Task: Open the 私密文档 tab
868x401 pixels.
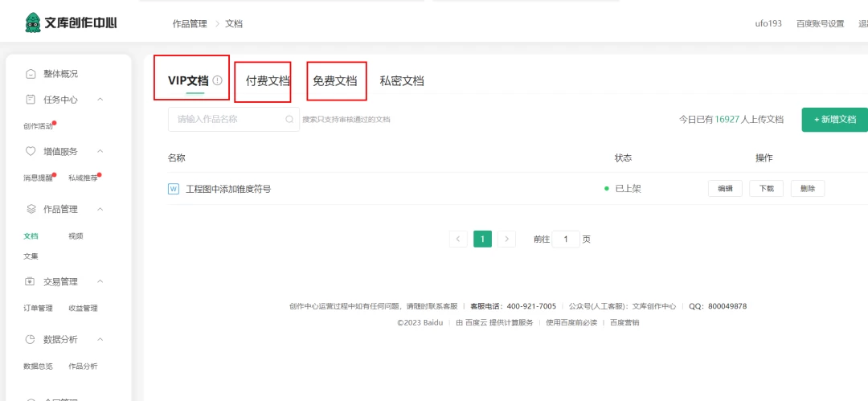Action: (402, 81)
